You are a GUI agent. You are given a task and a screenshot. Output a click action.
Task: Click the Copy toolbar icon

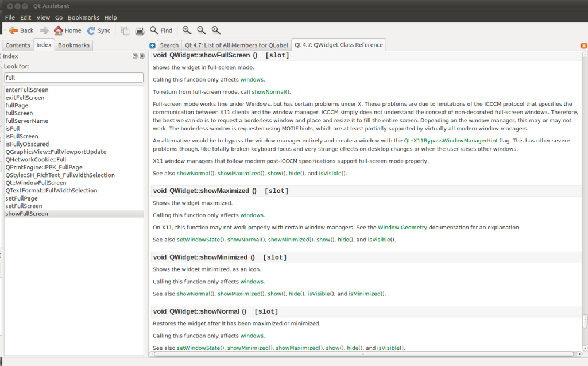coord(125,30)
